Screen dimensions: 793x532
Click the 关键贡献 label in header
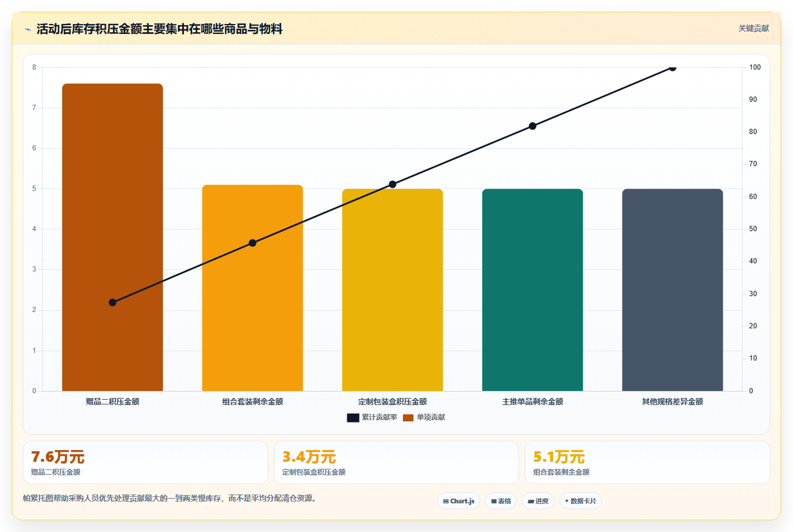click(x=753, y=29)
